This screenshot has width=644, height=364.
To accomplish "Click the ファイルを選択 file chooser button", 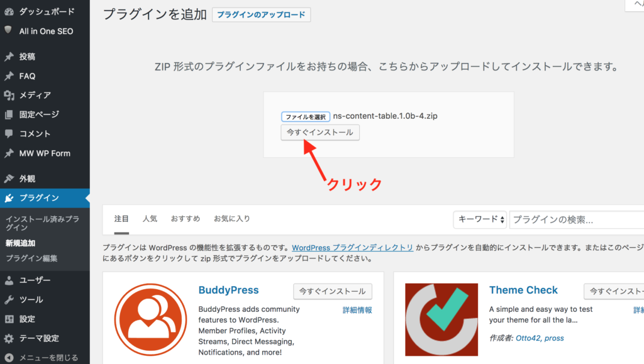I will click(x=306, y=117).
